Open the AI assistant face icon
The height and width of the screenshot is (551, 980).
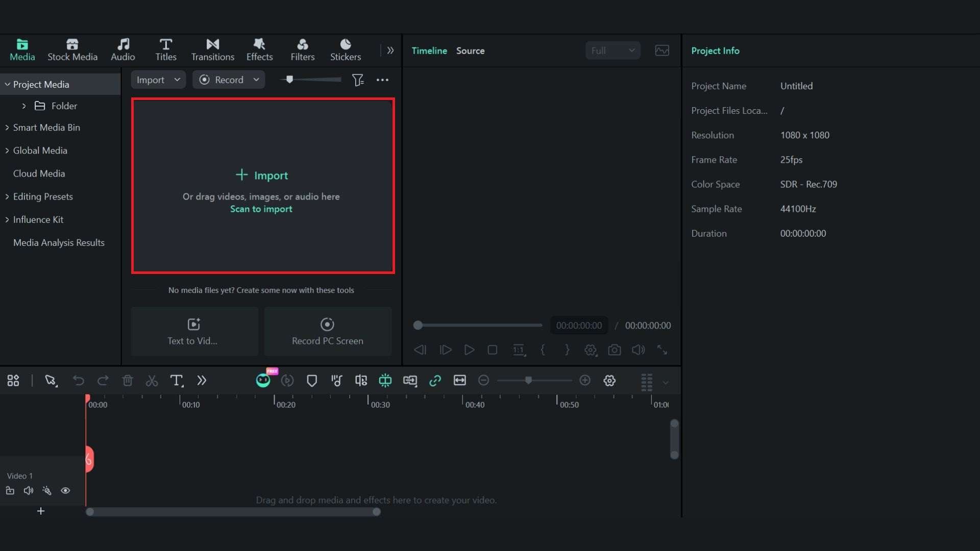coord(263,380)
